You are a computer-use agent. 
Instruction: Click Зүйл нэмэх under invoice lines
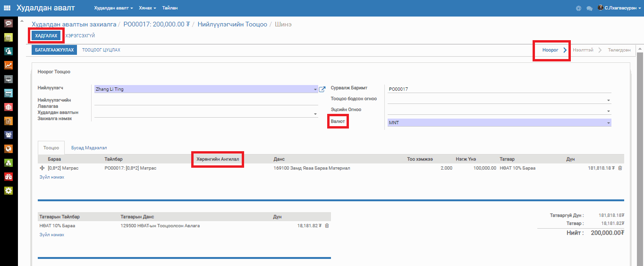tap(52, 177)
